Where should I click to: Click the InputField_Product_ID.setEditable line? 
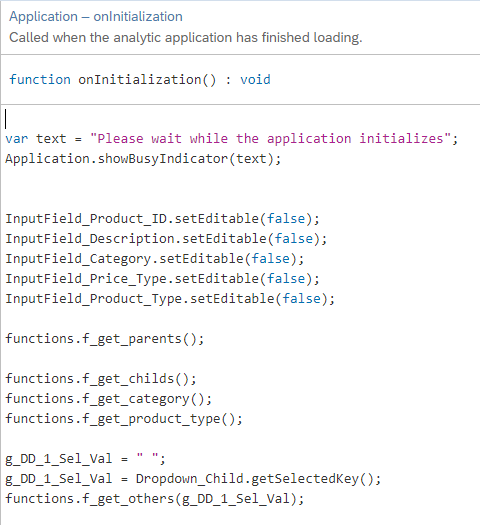pos(162,219)
